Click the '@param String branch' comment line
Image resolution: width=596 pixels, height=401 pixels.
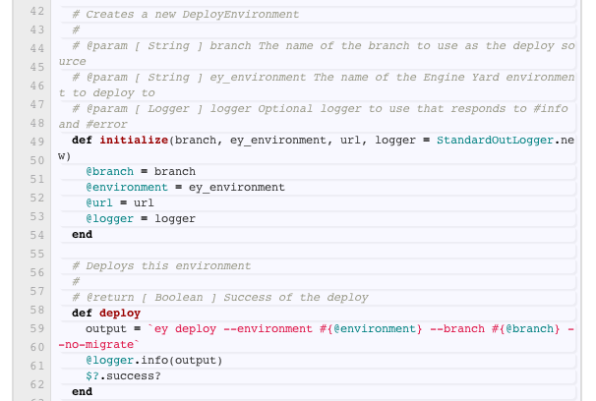316,54
